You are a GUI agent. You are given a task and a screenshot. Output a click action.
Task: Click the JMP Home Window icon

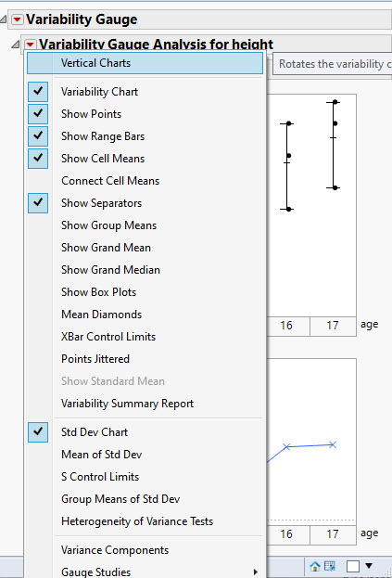[x=315, y=566]
